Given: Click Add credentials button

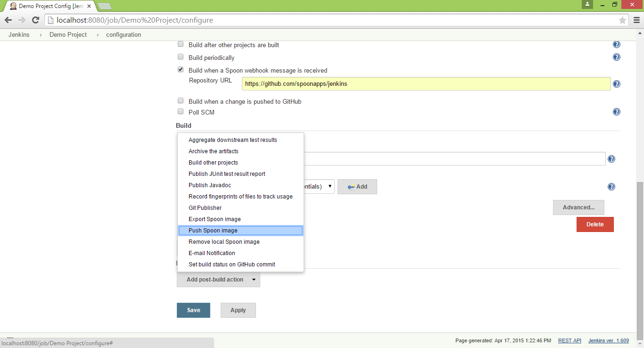Looking at the screenshot, I should coord(357,187).
